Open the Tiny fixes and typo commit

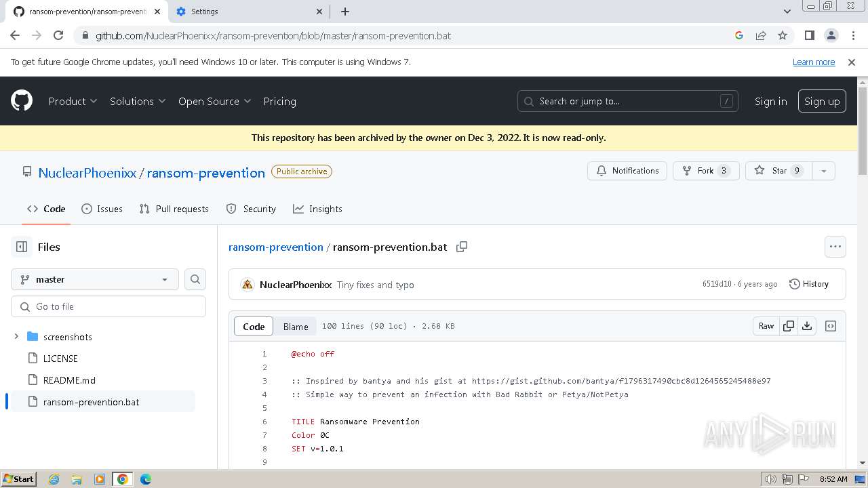pos(375,285)
